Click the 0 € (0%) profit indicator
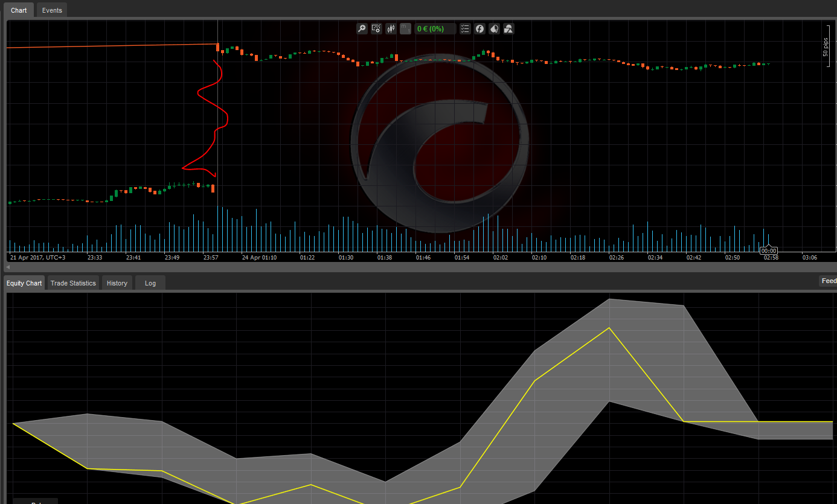Screen dimensions: 837x504 tap(435, 28)
